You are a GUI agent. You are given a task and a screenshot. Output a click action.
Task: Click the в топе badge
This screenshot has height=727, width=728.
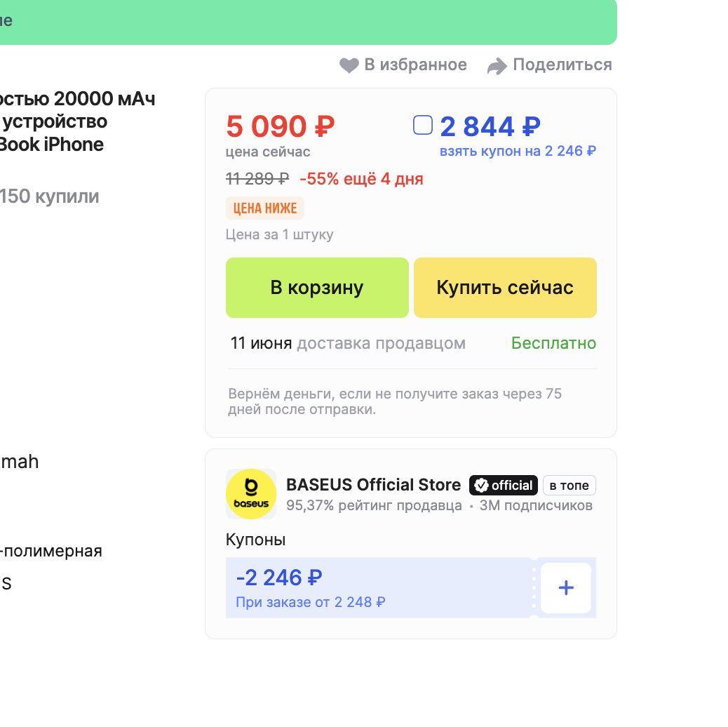point(569,486)
